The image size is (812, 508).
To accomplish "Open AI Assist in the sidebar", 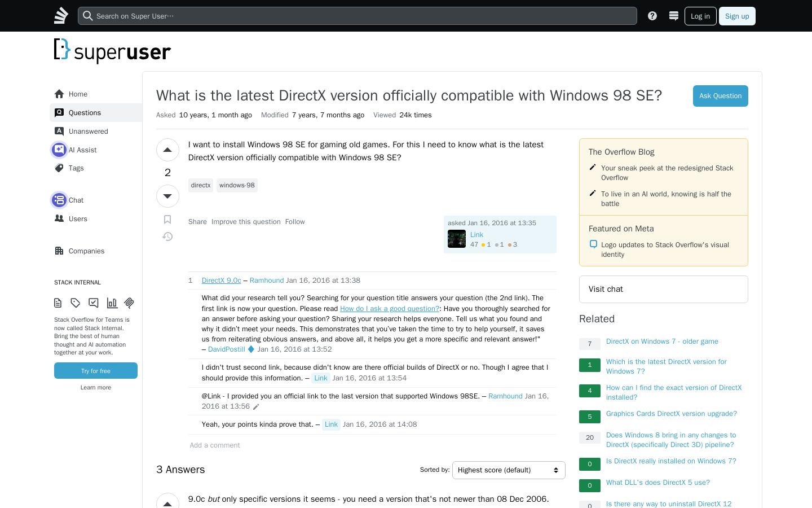I will coord(83,150).
